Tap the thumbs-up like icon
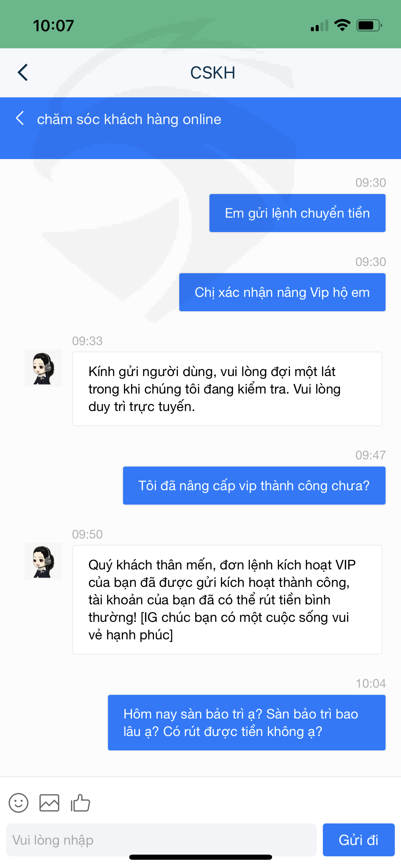Image resolution: width=401 pixels, height=868 pixels. pos(80,803)
